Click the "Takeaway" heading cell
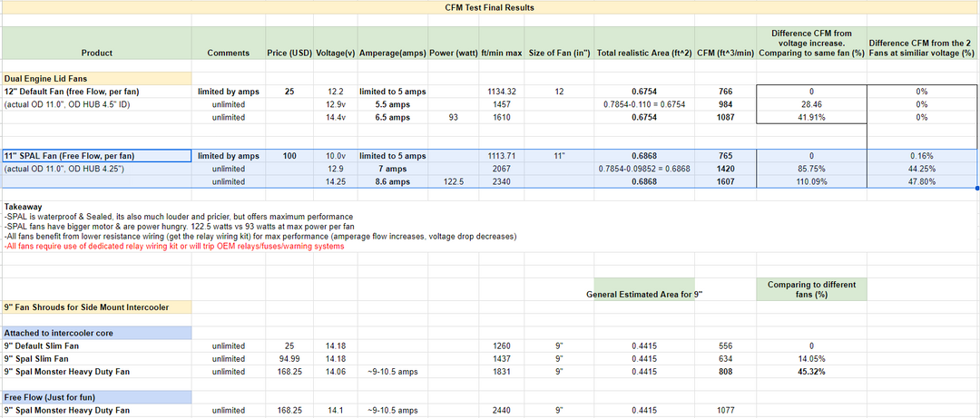Screen dimensions: 980x418 tap(24, 207)
